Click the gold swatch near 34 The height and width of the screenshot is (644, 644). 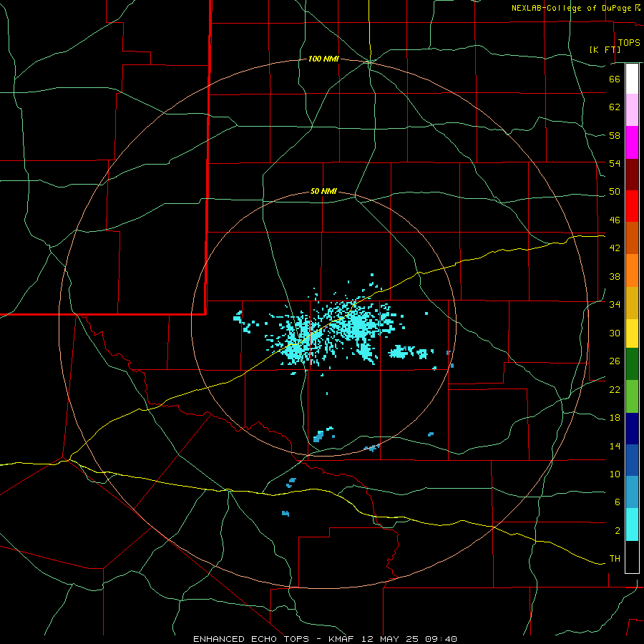pos(632,303)
